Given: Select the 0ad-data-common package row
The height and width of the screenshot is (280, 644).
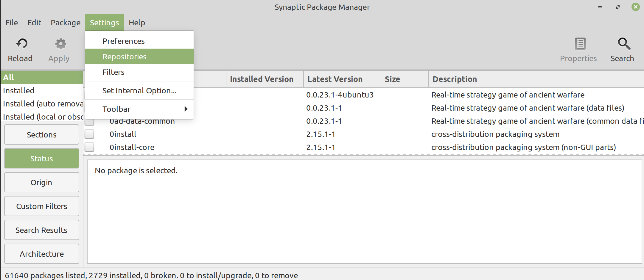Looking at the screenshot, I should coord(364,121).
